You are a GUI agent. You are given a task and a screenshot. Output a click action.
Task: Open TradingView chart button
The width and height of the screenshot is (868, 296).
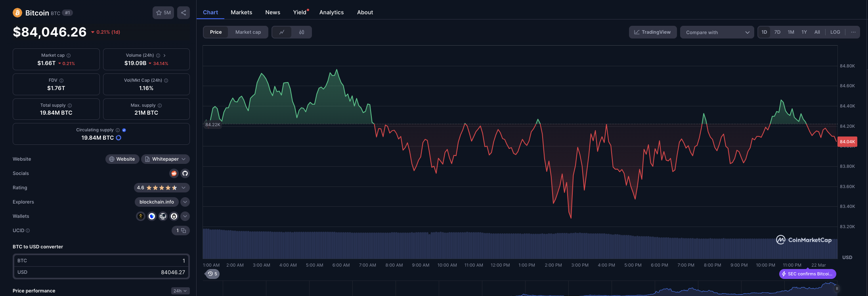(x=653, y=32)
